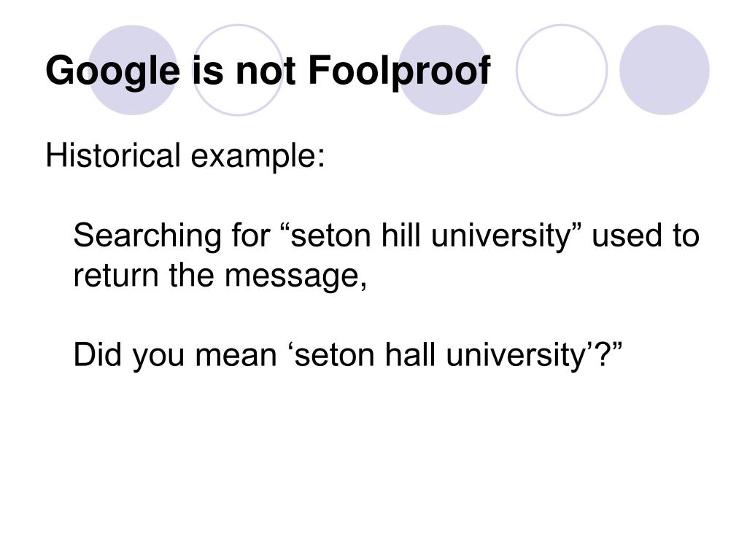Select the 'Historical example:' text line
The width and height of the screenshot is (747, 560).
click(185, 156)
